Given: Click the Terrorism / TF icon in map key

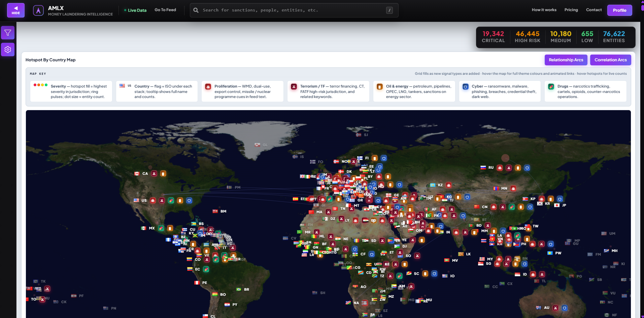Looking at the screenshot, I should (294, 87).
